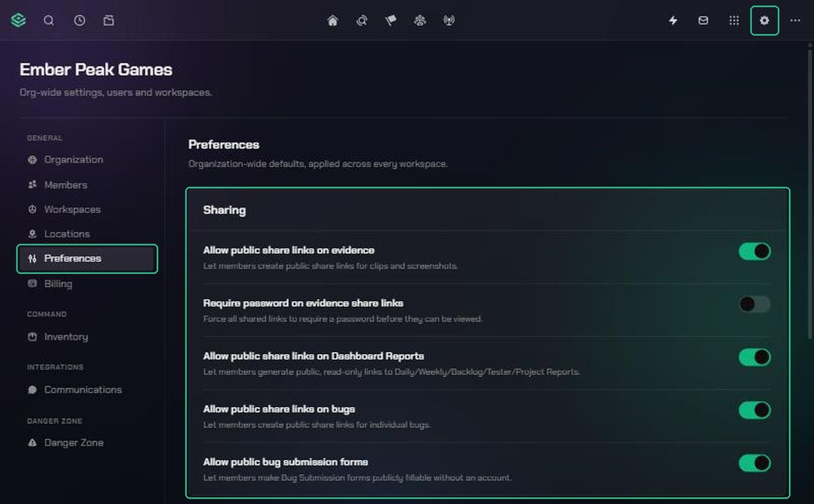Click 'Require password on evidence share links' label
The width and height of the screenshot is (814, 504).
coord(303,303)
